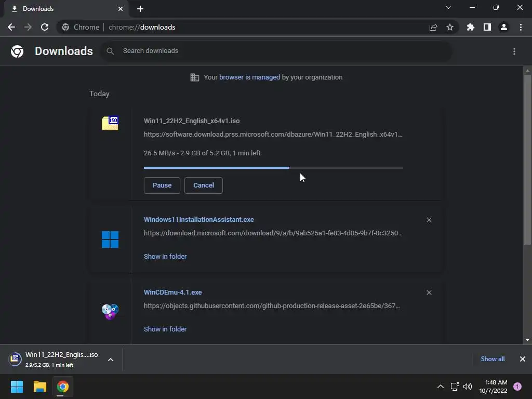
Task: Click the browser forward arrow
Action: coord(28,27)
